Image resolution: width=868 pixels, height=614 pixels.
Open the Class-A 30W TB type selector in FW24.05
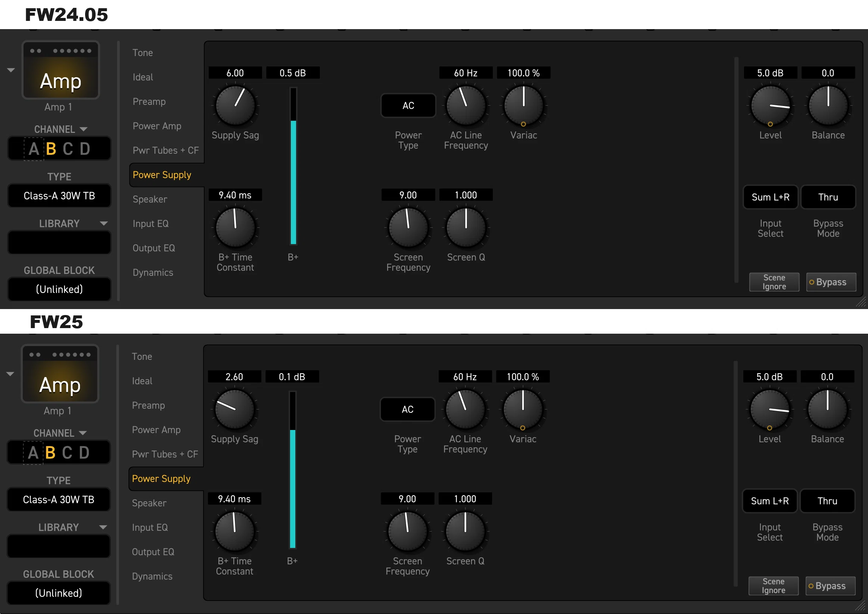point(59,196)
